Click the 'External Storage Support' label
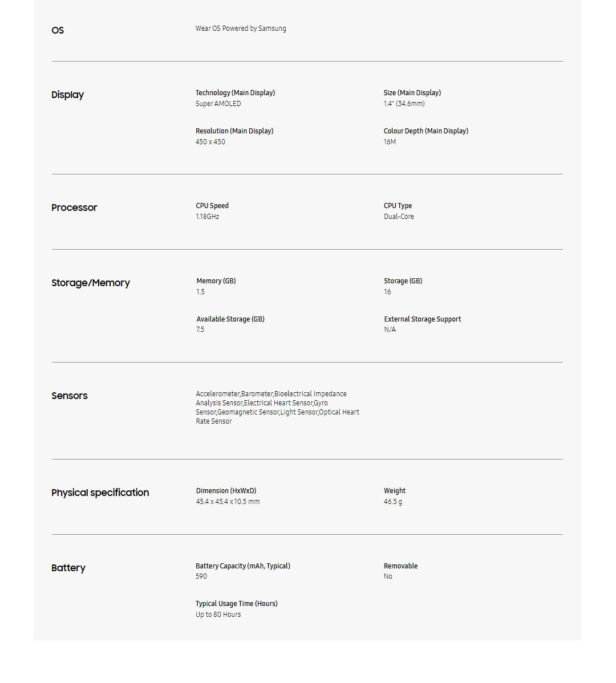The image size is (616, 683). (x=422, y=319)
